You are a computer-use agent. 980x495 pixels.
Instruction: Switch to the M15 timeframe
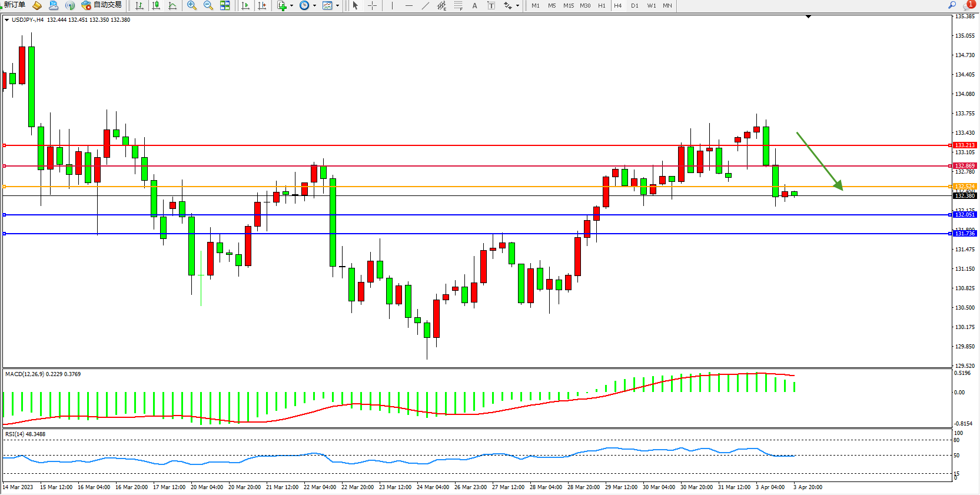tap(568, 6)
